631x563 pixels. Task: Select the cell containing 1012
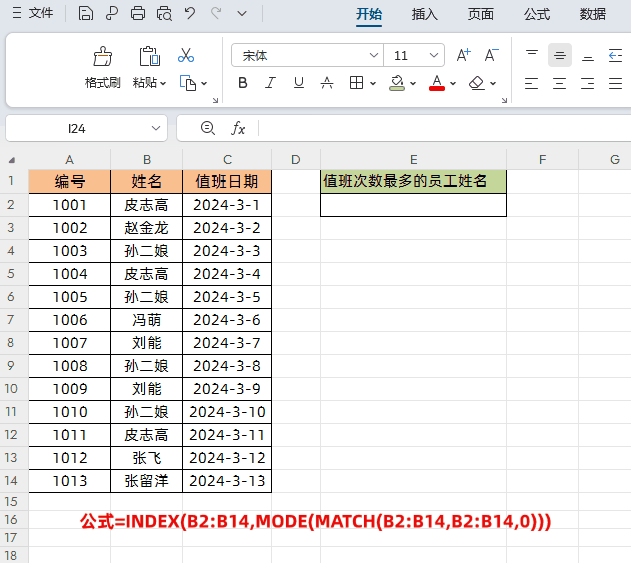[70, 458]
